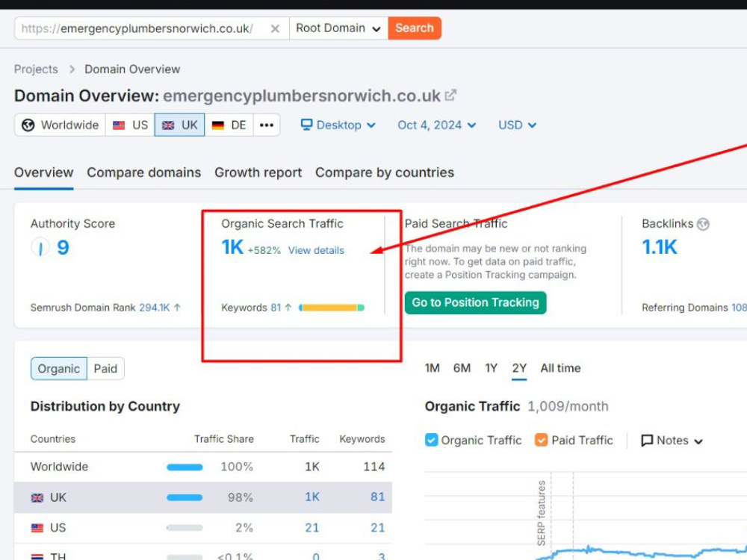Select the 1Y time range

pyautogui.click(x=492, y=368)
